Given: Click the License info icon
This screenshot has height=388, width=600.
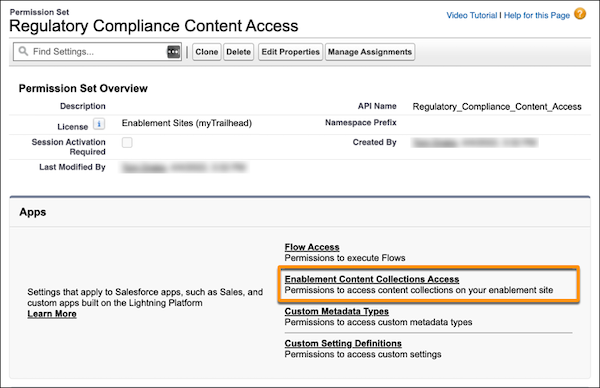Looking at the screenshot, I should click(x=99, y=124).
